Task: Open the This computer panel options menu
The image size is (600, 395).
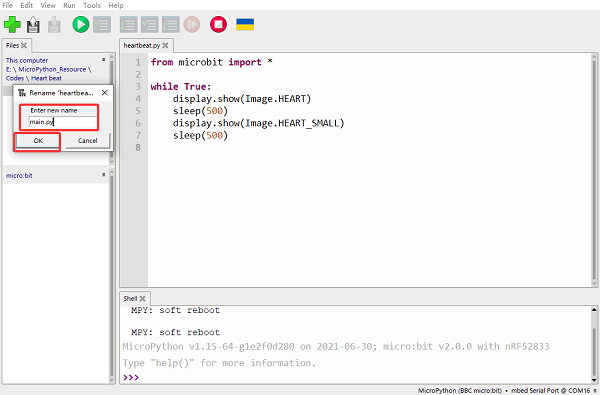Action: point(103,60)
